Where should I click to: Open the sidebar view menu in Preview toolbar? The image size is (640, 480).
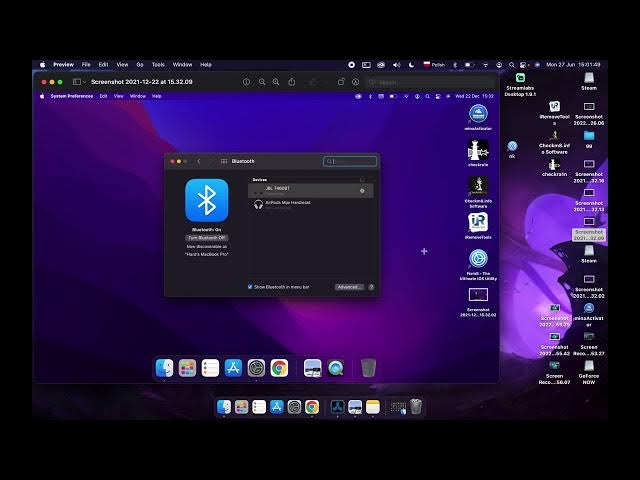pos(79,82)
